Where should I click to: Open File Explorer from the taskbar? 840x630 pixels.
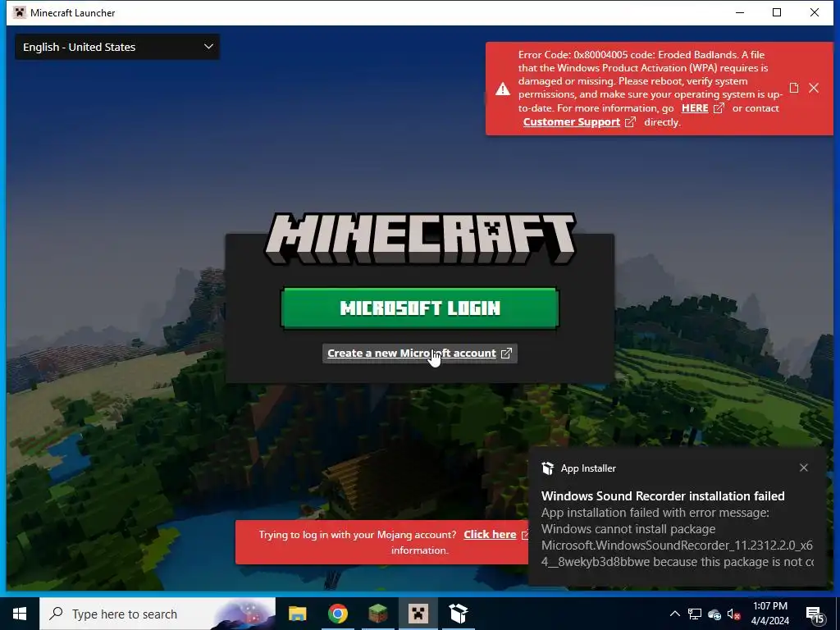(297, 614)
